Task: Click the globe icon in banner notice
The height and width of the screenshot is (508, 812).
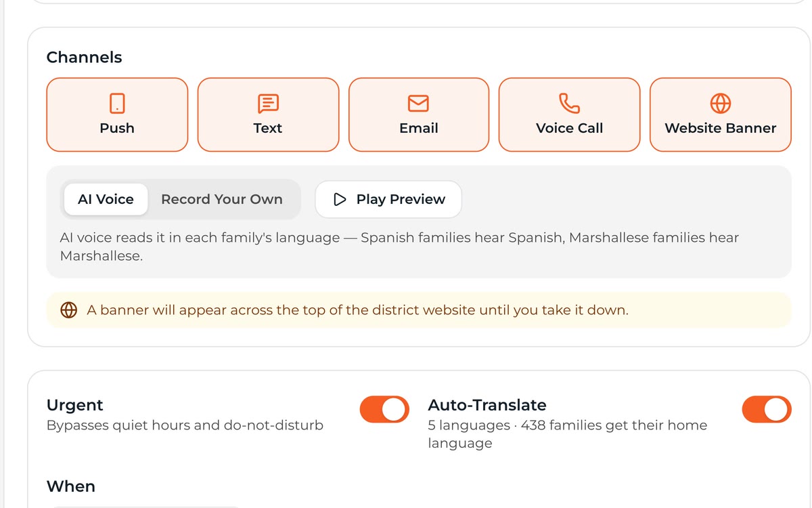Action: (68, 310)
